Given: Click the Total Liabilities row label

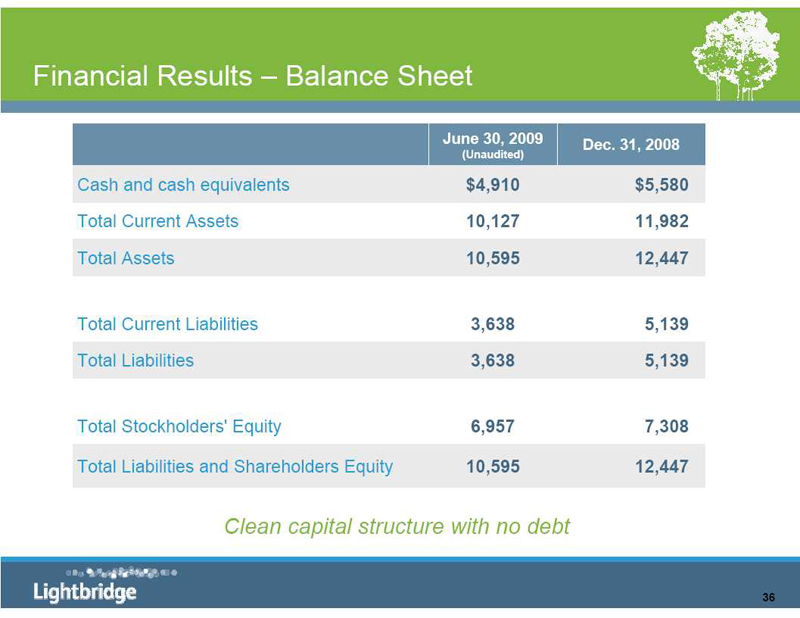Looking at the screenshot, I should tap(135, 360).
